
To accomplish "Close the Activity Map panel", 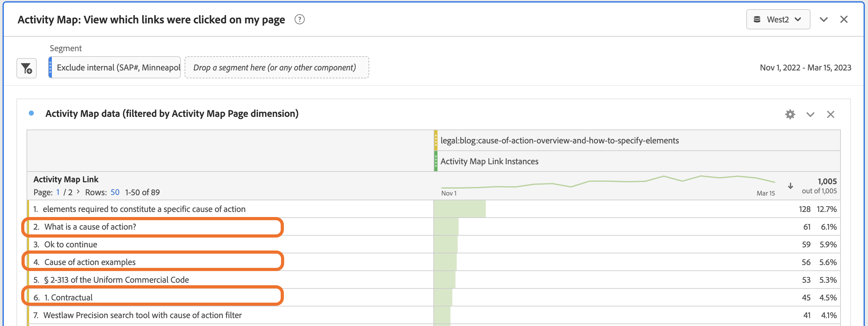I will (843, 20).
